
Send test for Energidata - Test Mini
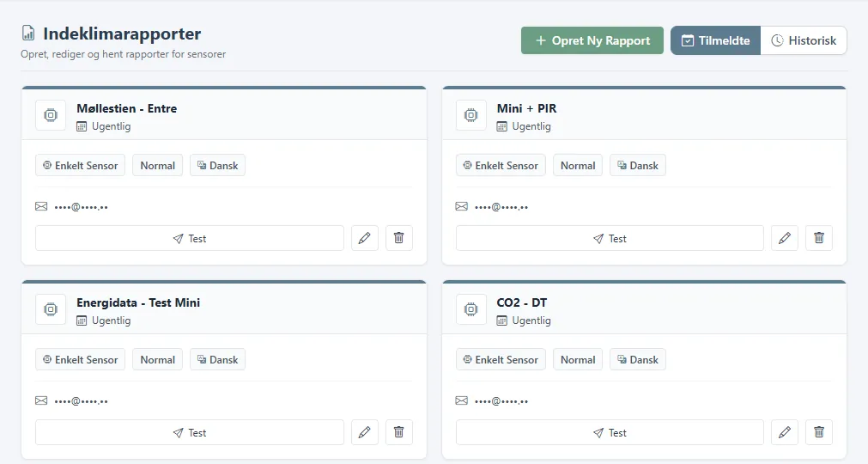(x=190, y=432)
